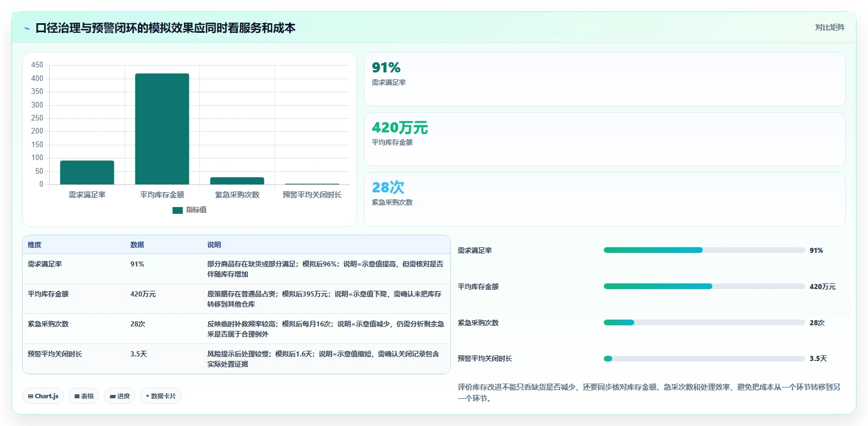Select the tall 平均库存金额 chart bar
Image resolution: width=868 pixels, height=426 pixels.
point(162,129)
